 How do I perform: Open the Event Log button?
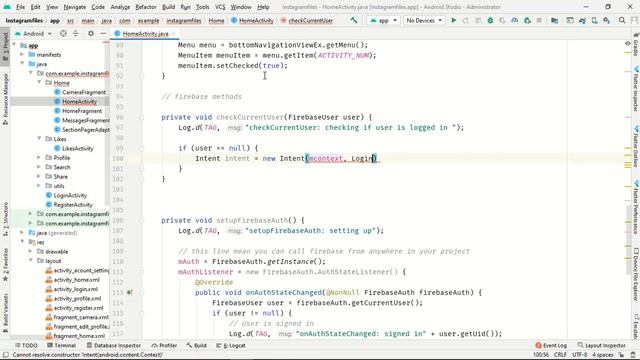pyautogui.click(x=551, y=345)
